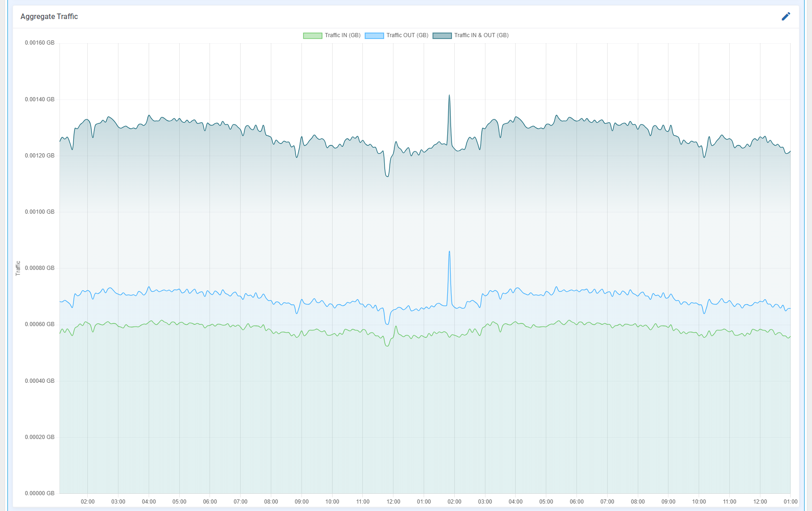Image resolution: width=812 pixels, height=511 pixels.
Task: Toggle Traffic IN (GB) legend label
Action: coord(342,35)
